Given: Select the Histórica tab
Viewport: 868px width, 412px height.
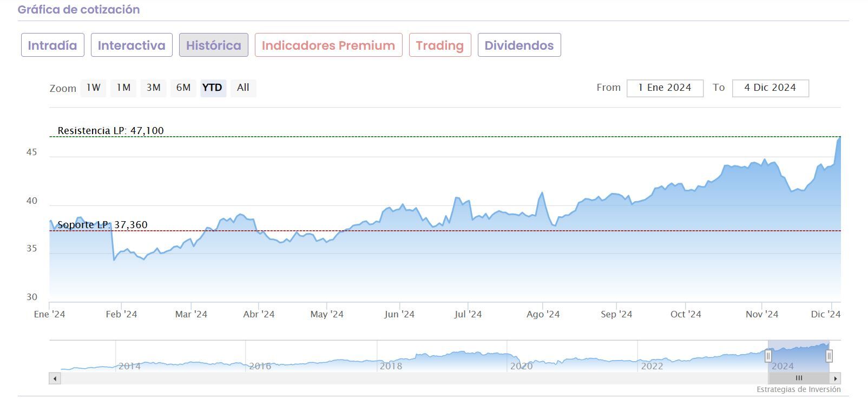Looking at the screenshot, I should pyautogui.click(x=214, y=45).
